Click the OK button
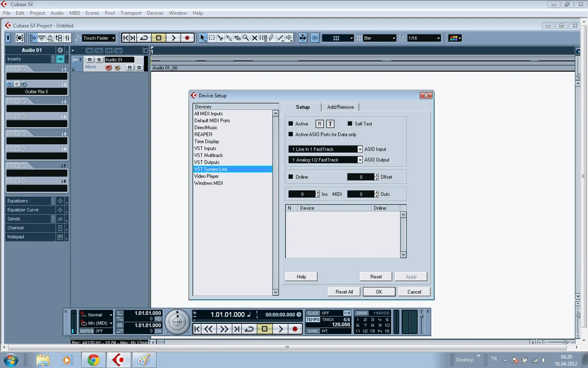 (x=379, y=291)
